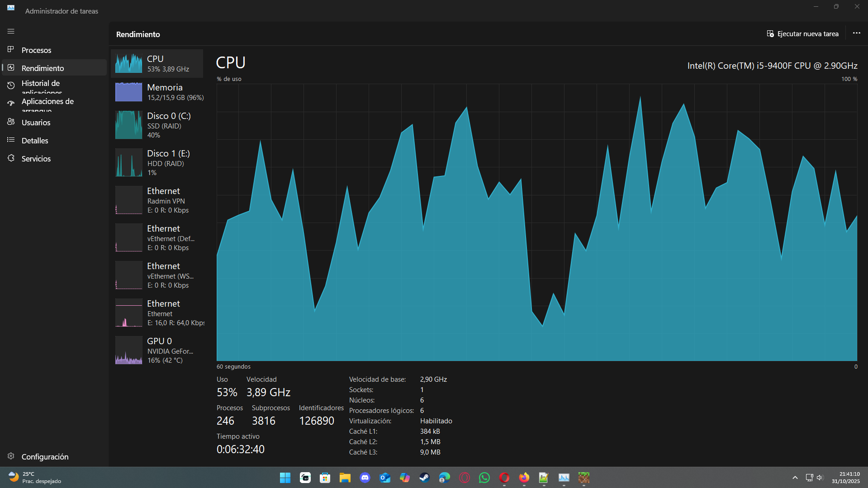Open the three-dot more options menu
Viewport: 868px width, 488px height.
pyautogui.click(x=857, y=33)
